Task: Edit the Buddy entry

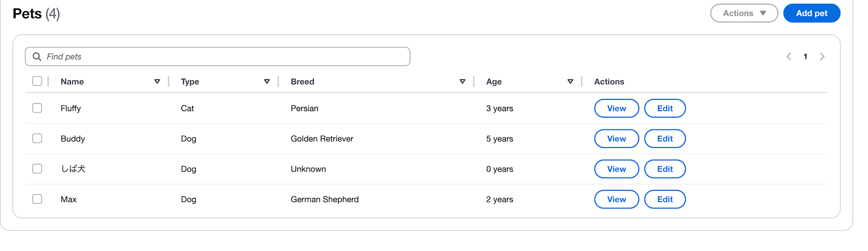Action: [665, 139]
